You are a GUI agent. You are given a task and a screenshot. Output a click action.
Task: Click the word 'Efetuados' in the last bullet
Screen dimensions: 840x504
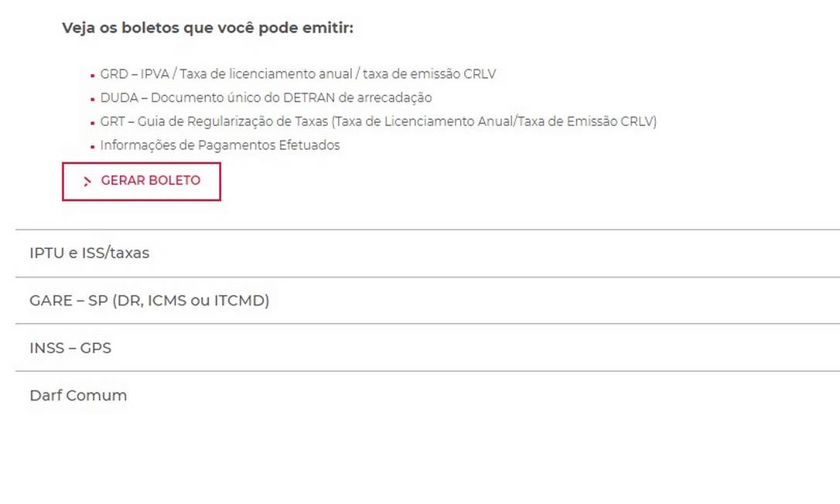point(310,145)
